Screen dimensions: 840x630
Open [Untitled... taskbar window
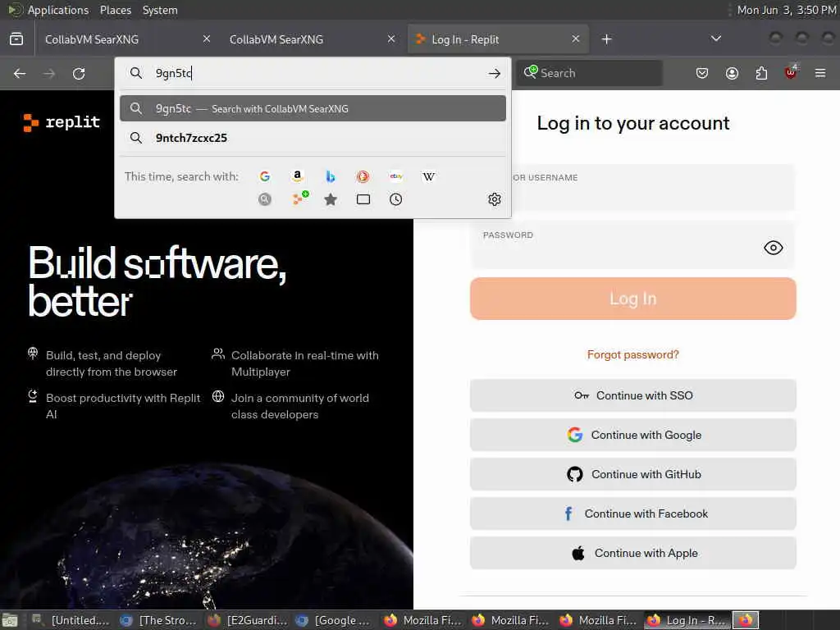click(x=71, y=620)
